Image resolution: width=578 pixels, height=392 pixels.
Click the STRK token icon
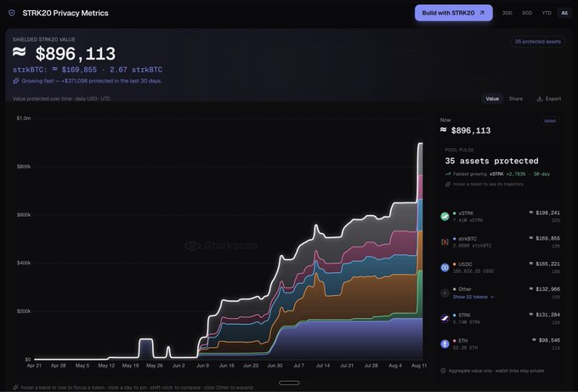coord(445,318)
